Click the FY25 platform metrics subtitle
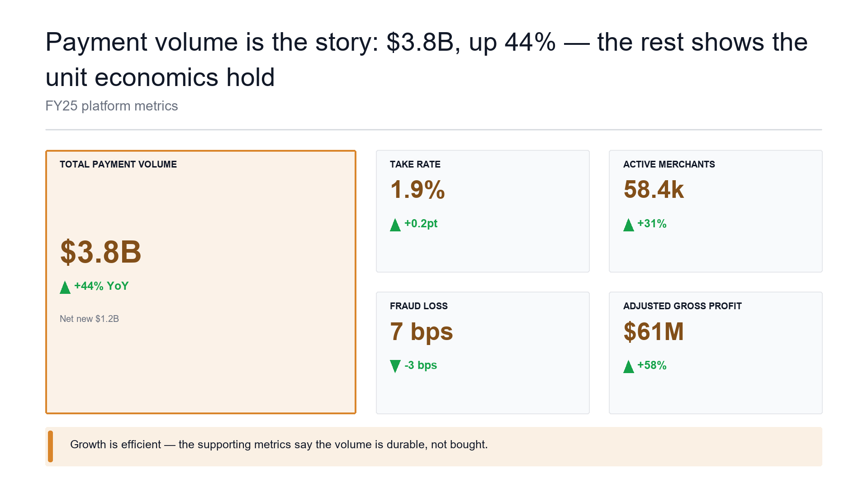The width and height of the screenshot is (868, 489). coord(112,106)
